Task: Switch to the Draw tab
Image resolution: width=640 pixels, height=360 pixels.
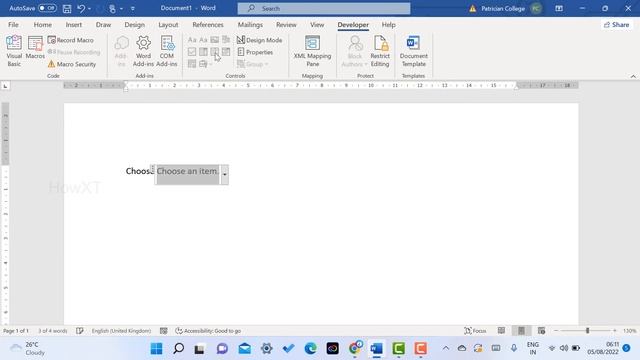Action: pos(103,24)
